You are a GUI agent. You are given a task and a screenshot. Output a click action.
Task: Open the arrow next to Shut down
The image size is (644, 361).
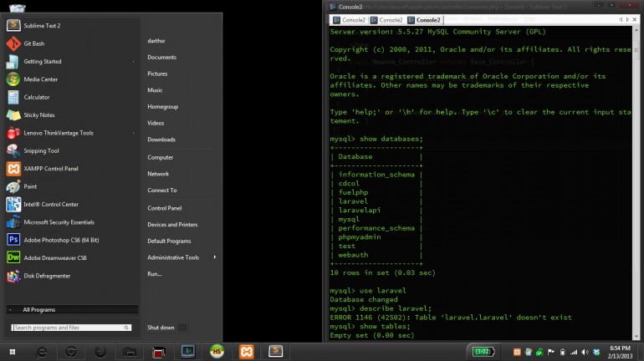(183, 328)
